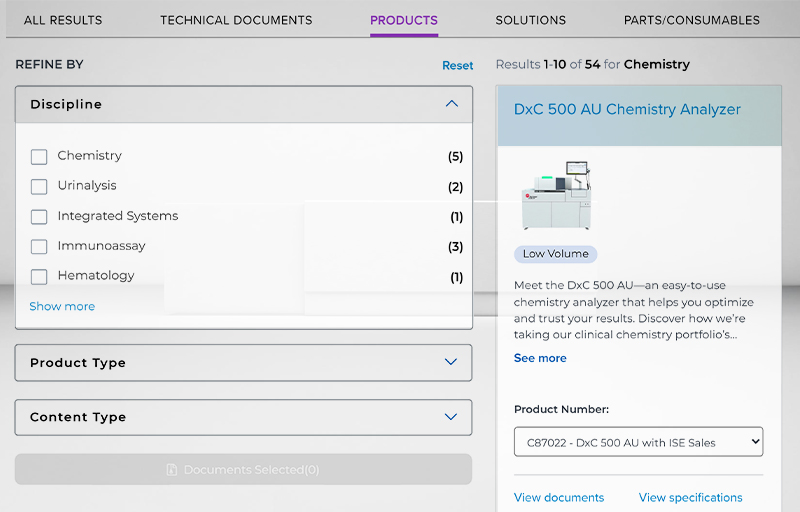This screenshot has height=512, width=800.
Task: View specifications for DxC 500 AU
Action: [x=690, y=497]
